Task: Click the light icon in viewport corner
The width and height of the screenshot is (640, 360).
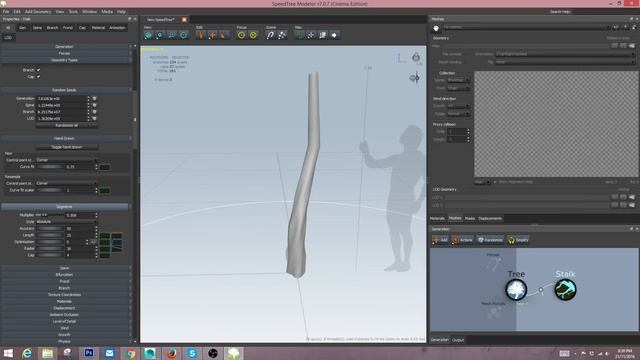Action: point(416,57)
